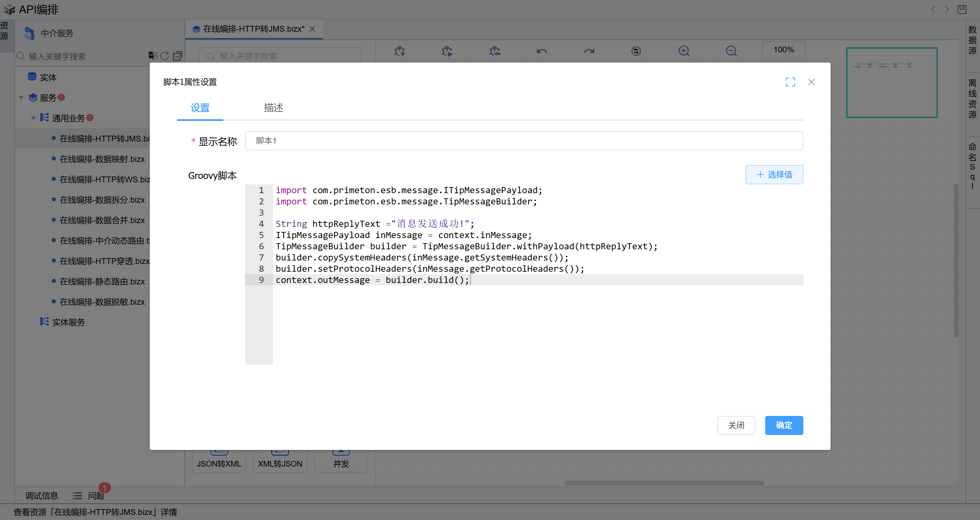Image resolution: width=980 pixels, height=520 pixels.
Task: Click the 显示名称 input field
Action: [x=524, y=141]
